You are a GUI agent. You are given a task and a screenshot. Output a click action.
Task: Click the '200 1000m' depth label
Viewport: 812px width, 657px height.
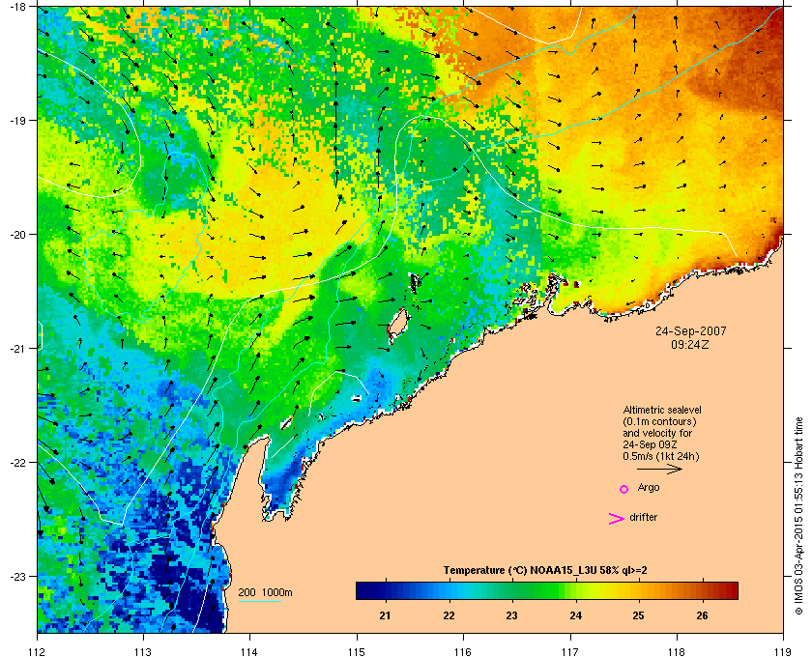pyautogui.click(x=265, y=593)
